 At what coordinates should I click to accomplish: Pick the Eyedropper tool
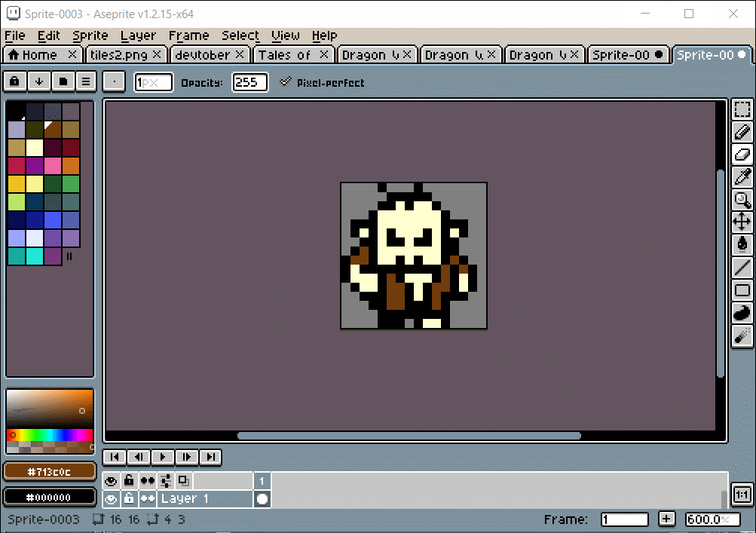point(742,177)
